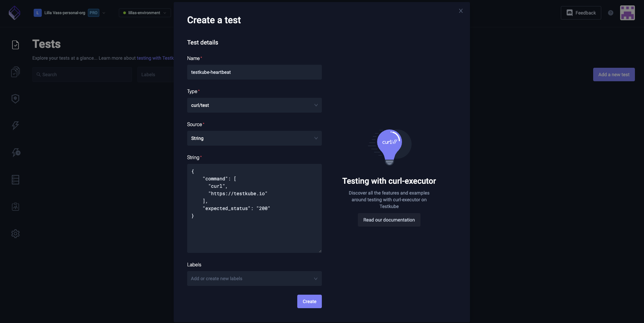Screen dimensions: 644x323
Task: Click the Testkube logo in top left
Action: pos(14,13)
